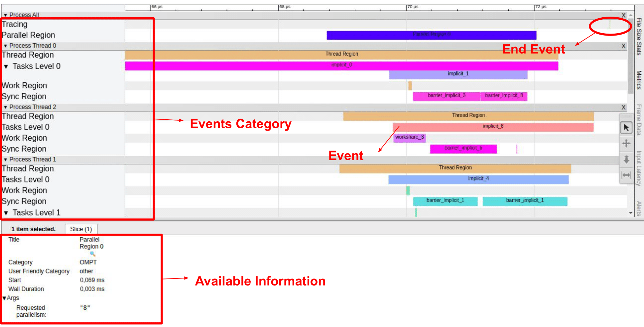This screenshot has height=327, width=644.
Task: Collapse the Process All group
Action: pyautogui.click(x=5, y=15)
